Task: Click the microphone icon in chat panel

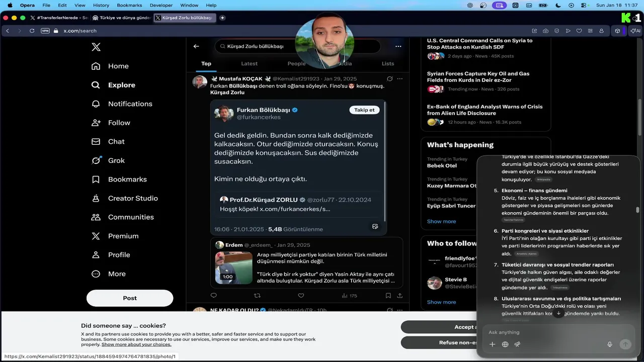Action: tap(610, 344)
